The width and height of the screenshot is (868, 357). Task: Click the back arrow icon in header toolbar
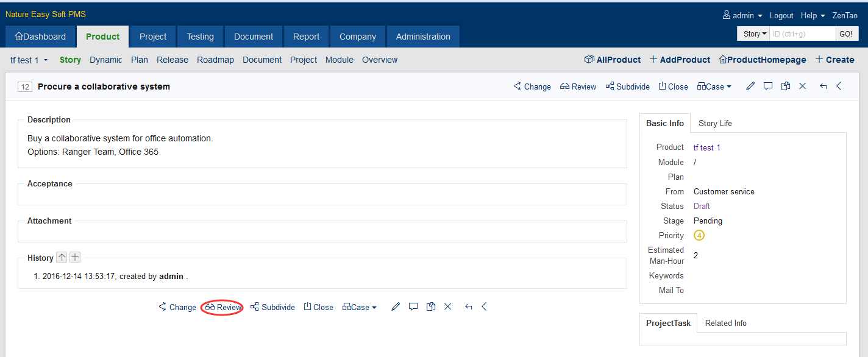coord(824,87)
